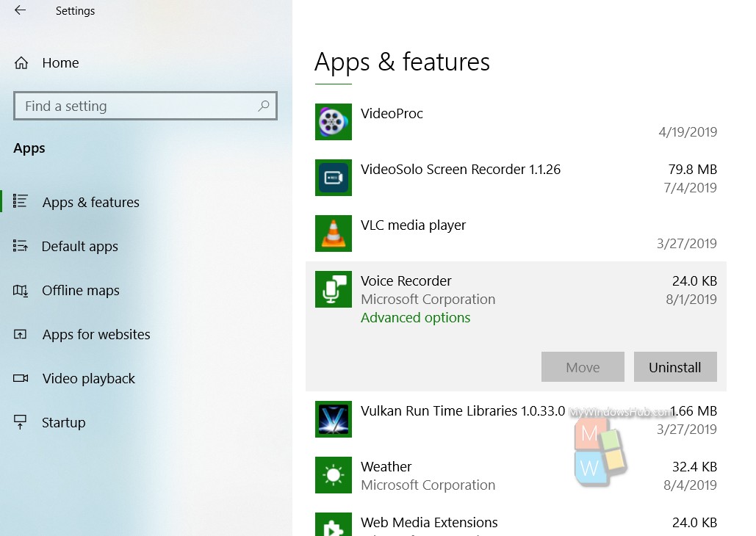Click the 79.8 MB size of VideoSolo
This screenshot has height=536, width=756.
[693, 170]
